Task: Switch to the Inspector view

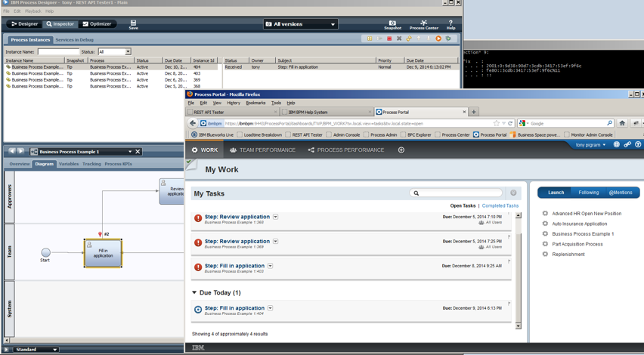Action: 60,24
